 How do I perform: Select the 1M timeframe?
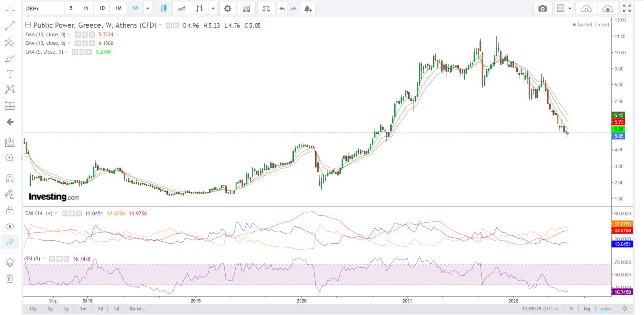pos(118,8)
